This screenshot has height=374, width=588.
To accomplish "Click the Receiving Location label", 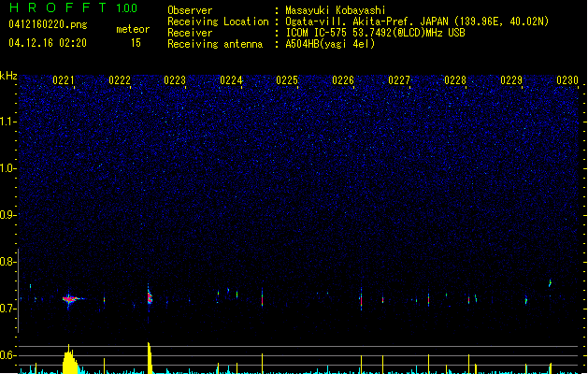I will click(x=218, y=22).
